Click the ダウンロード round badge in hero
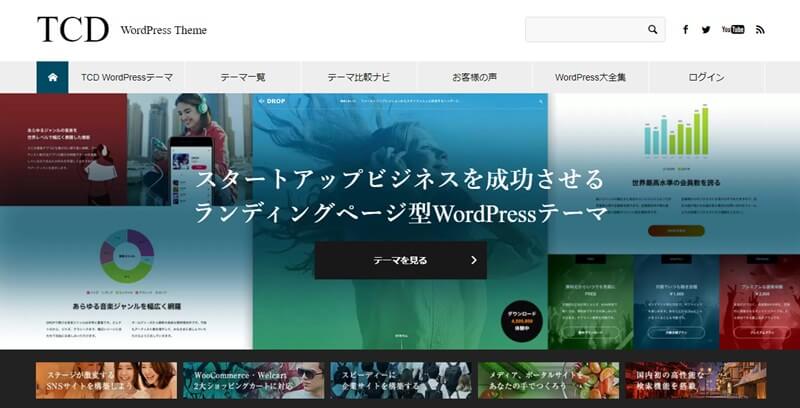This screenshot has width=800, height=408. 522,321
